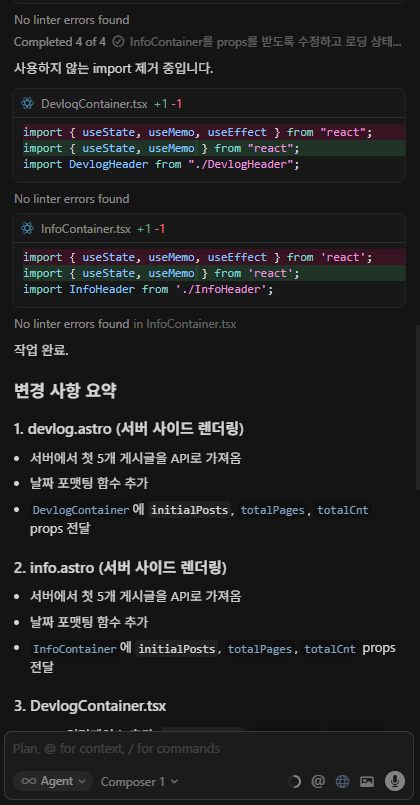Image resolution: width=420 pixels, height=805 pixels.
Task: Click the totalCnt code under info.astro
Action: pyautogui.click(x=330, y=649)
